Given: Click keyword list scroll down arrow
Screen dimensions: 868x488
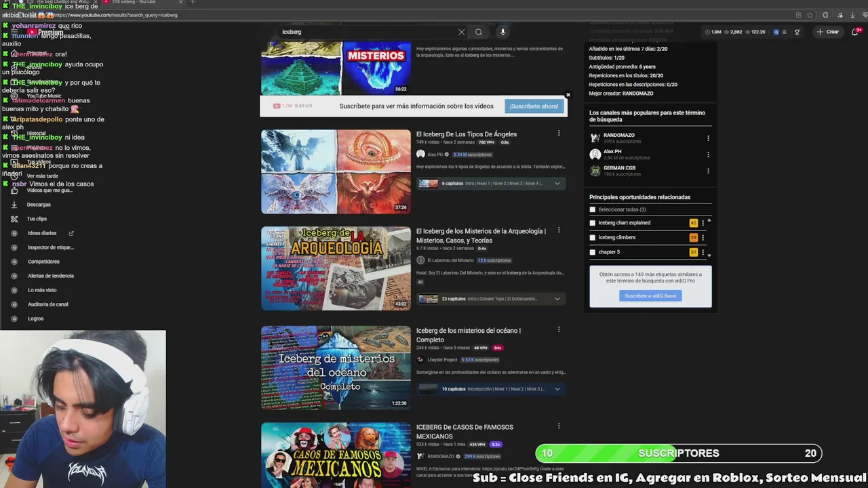Looking at the screenshot, I should (709, 256).
